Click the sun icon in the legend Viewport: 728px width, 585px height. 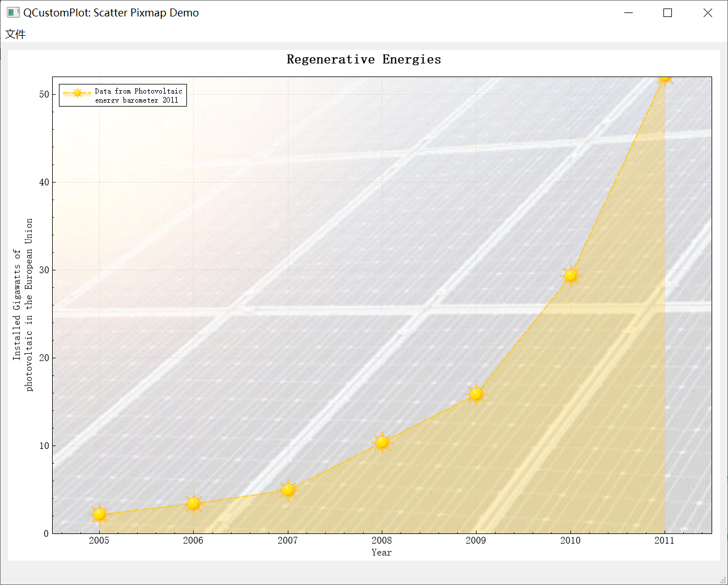[77, 93]
